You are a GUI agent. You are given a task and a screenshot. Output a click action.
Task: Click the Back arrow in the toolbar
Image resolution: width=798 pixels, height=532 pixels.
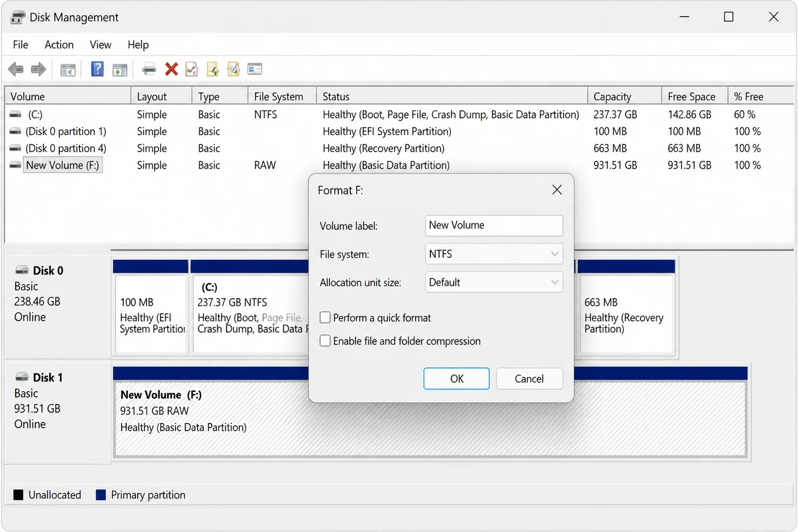coord(16,69)
